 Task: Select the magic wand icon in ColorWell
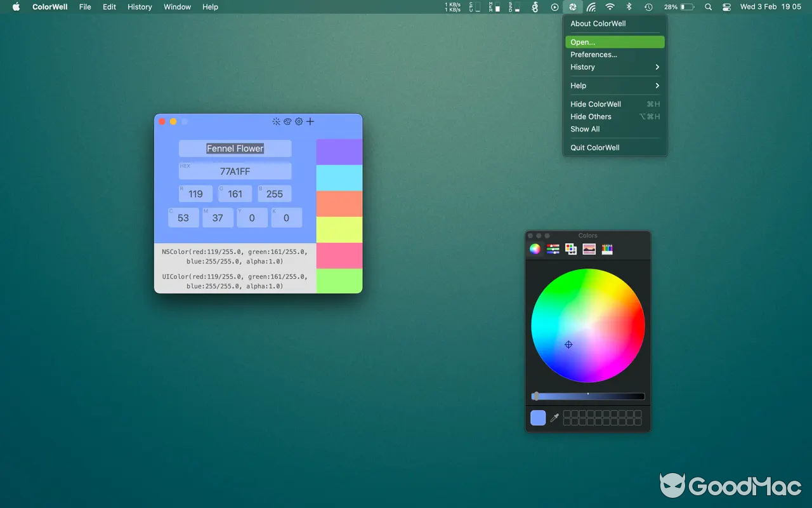point(276,121)
